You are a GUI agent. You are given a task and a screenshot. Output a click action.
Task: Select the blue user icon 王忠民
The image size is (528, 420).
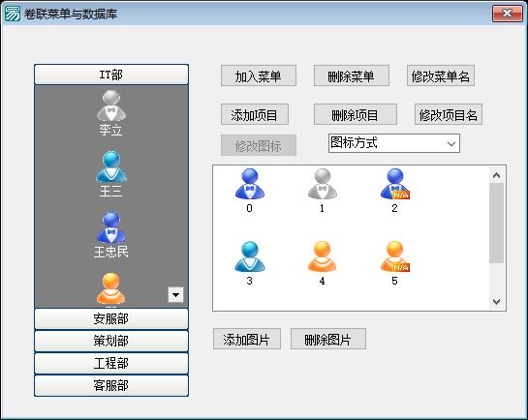click(111, 227)
